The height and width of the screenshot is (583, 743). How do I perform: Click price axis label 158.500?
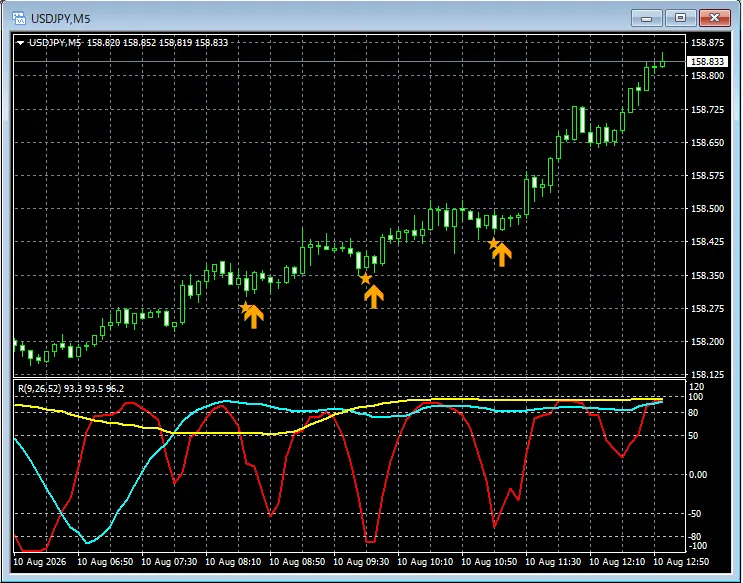pyautogui.click(x=707, y=209)
